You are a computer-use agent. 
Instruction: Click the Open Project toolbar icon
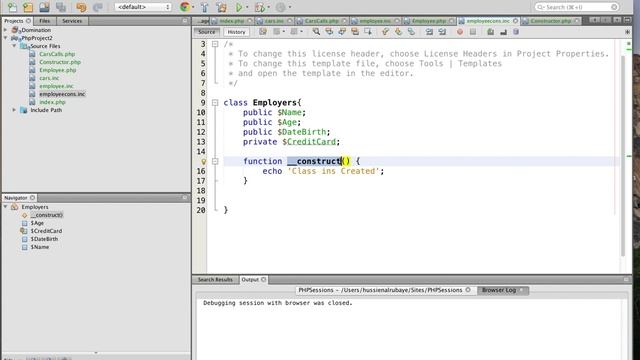pos(44,7)
